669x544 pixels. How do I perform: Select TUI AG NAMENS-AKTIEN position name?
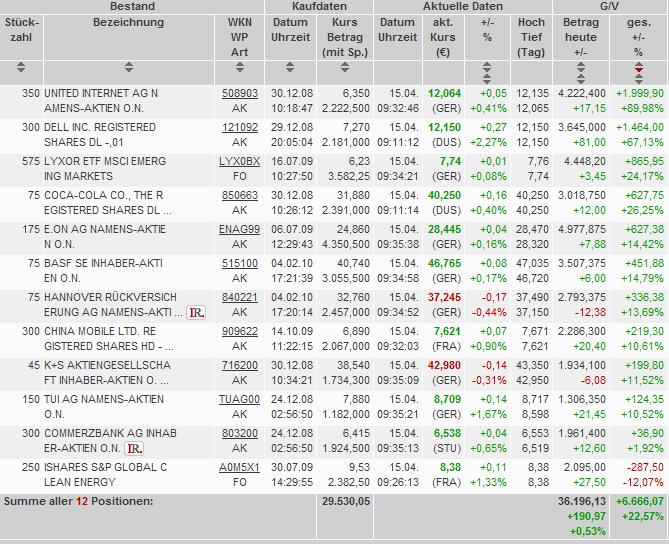tap(104, 399)
